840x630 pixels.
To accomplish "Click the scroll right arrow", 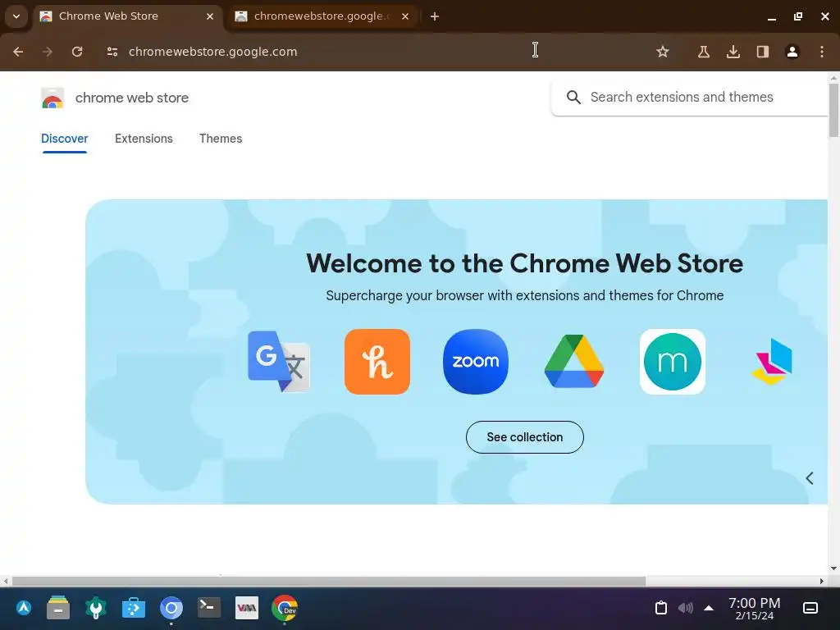I will pos(822,582).
